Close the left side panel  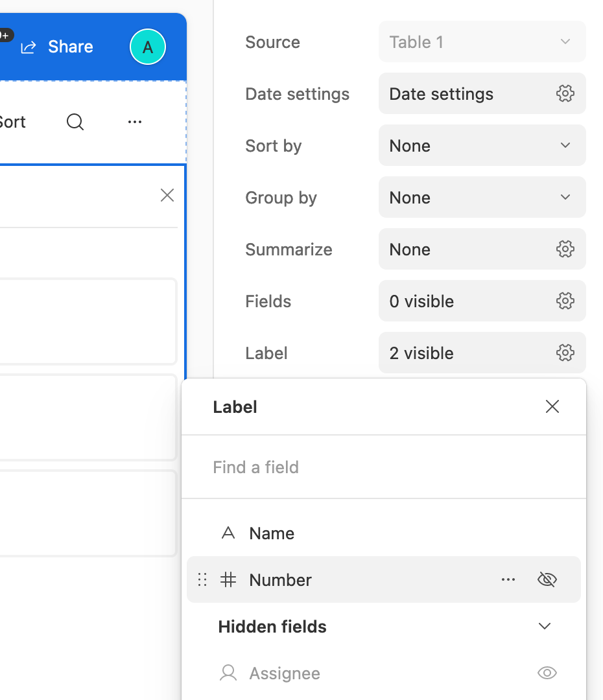[167, 195]
